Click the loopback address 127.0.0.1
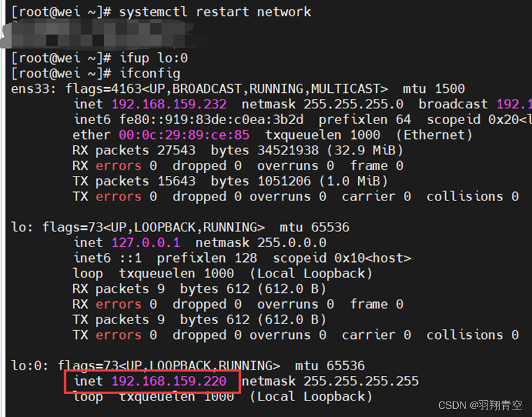Screen dimensions: 532x417 [146, 243]
